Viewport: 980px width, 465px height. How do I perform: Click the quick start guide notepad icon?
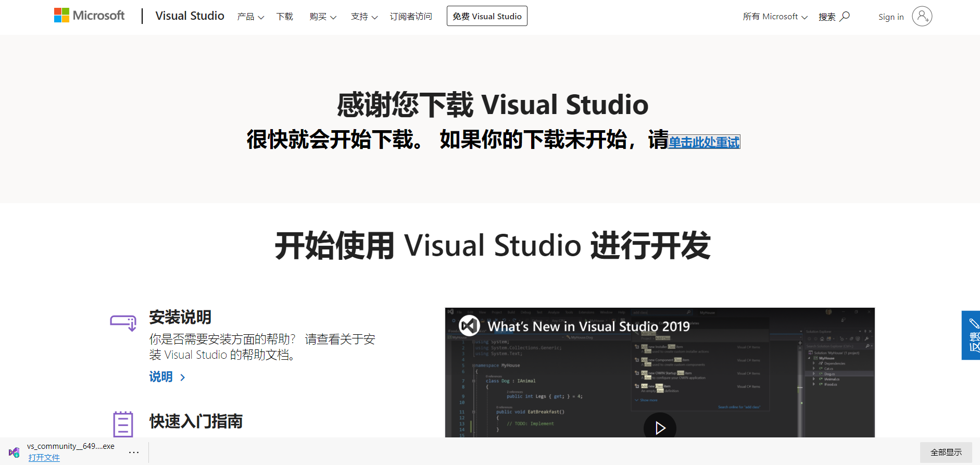[x=123, y=424]
